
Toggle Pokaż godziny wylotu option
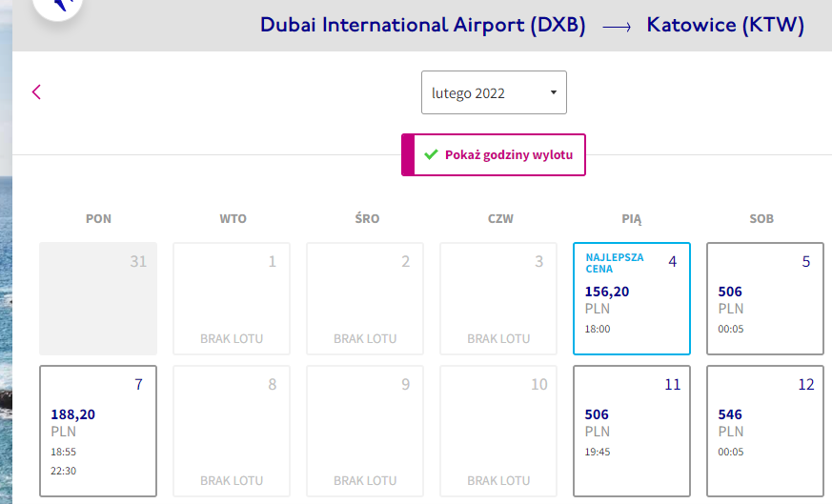494,155
